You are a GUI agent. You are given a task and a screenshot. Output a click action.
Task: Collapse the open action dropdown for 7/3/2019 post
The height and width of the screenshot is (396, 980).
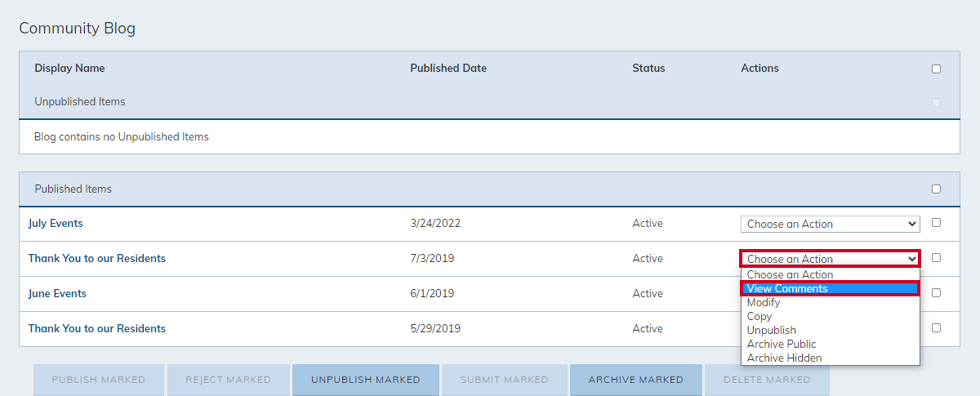pyautogui.click(x=830, y=259)
